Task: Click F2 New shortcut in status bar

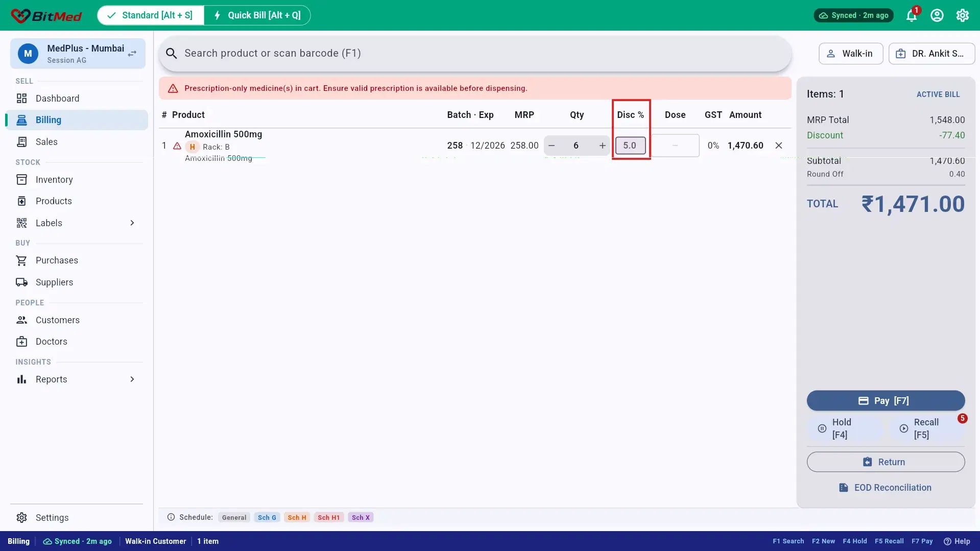Action: (x=823, y=541)
